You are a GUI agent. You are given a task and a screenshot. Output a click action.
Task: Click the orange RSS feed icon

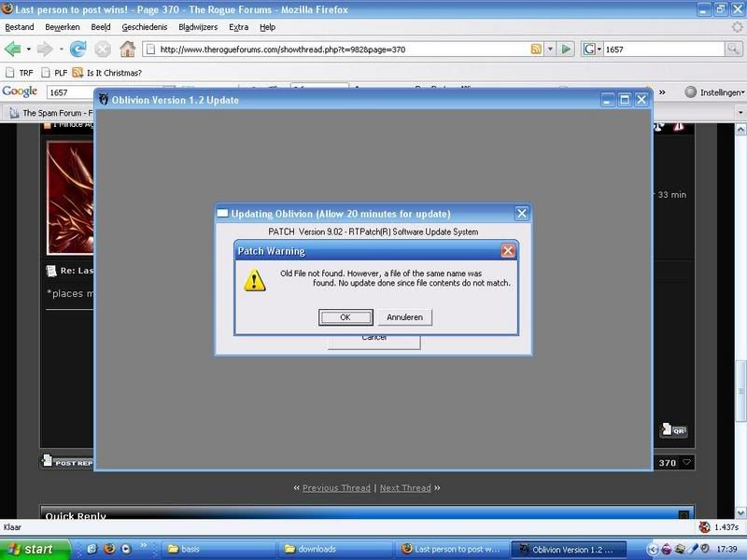point(536,49)
